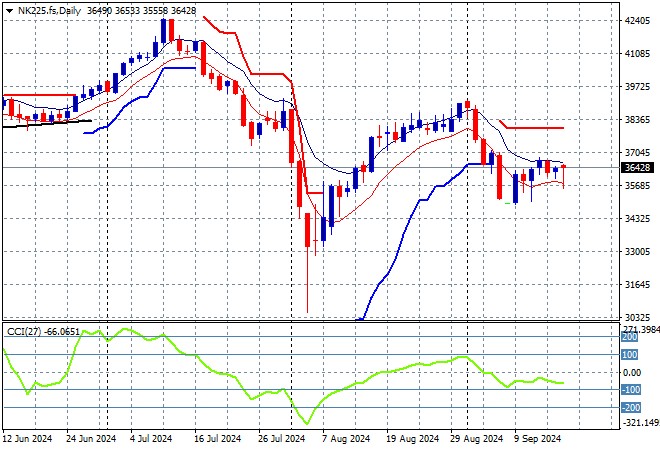The height and width of the screenshot is (450, 660).
Task: Click the 9 Sep 2024 date label
Action: pos(538,439)
